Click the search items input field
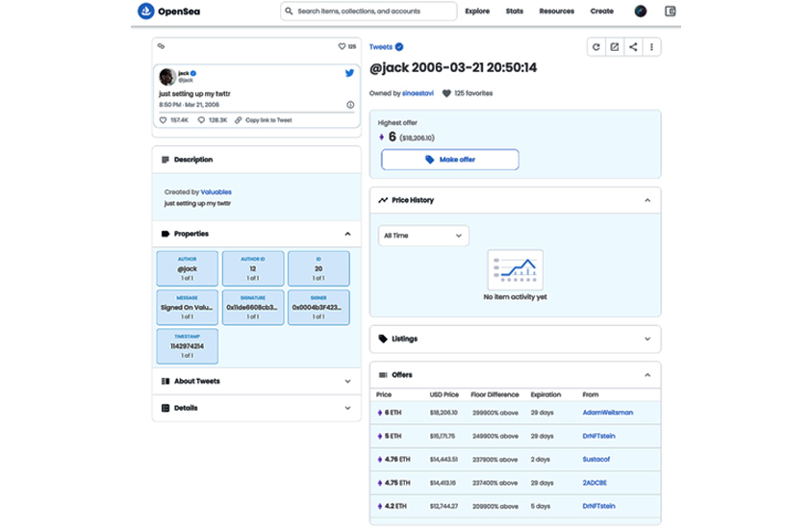This screenshot has height=530, width=812. [369, 12]
